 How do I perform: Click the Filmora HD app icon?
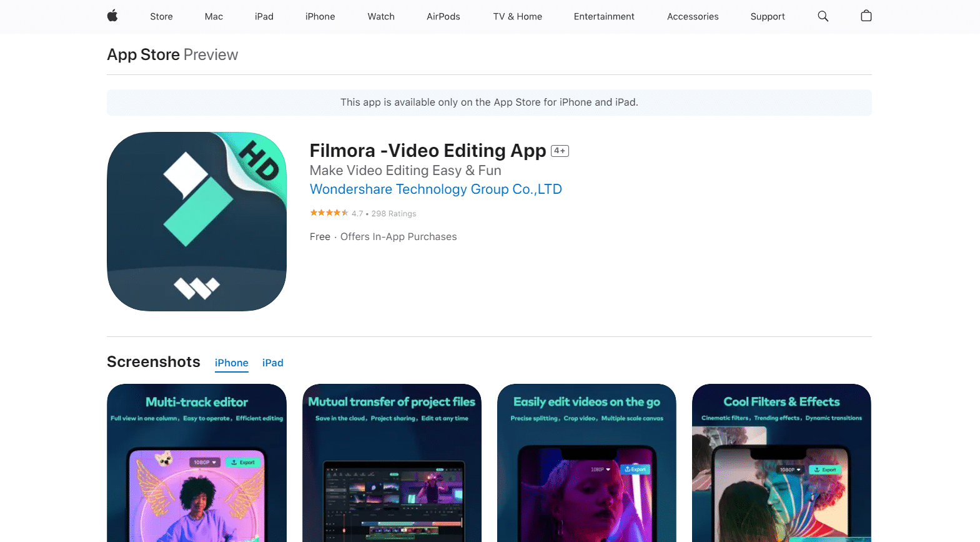[x=197, y=221]
